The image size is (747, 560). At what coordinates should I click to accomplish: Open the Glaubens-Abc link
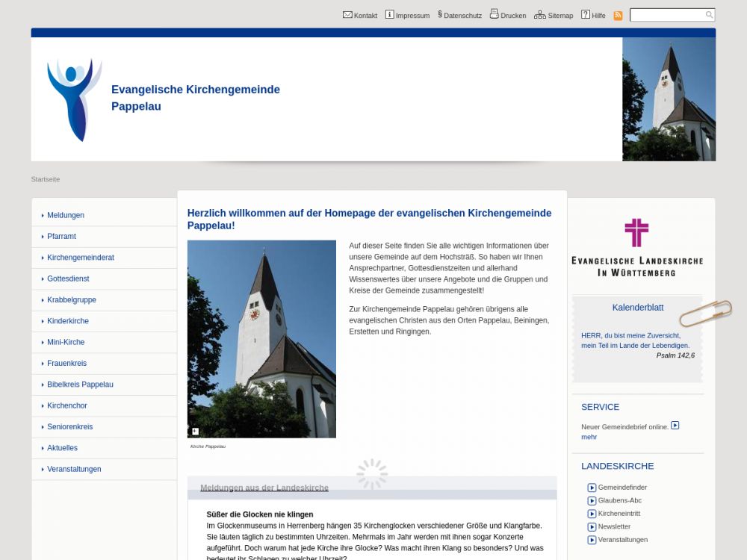point(619,500)
